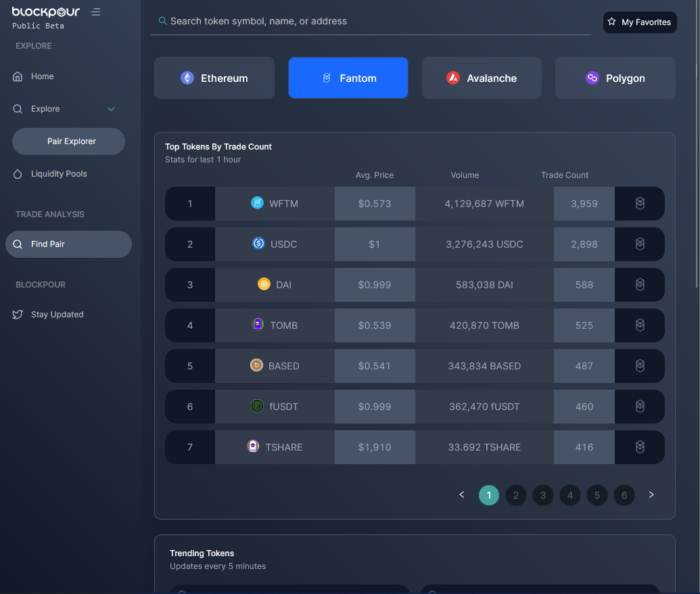Select current page 1 button
The image size is (700, 594).
click(x=489, y=495)
